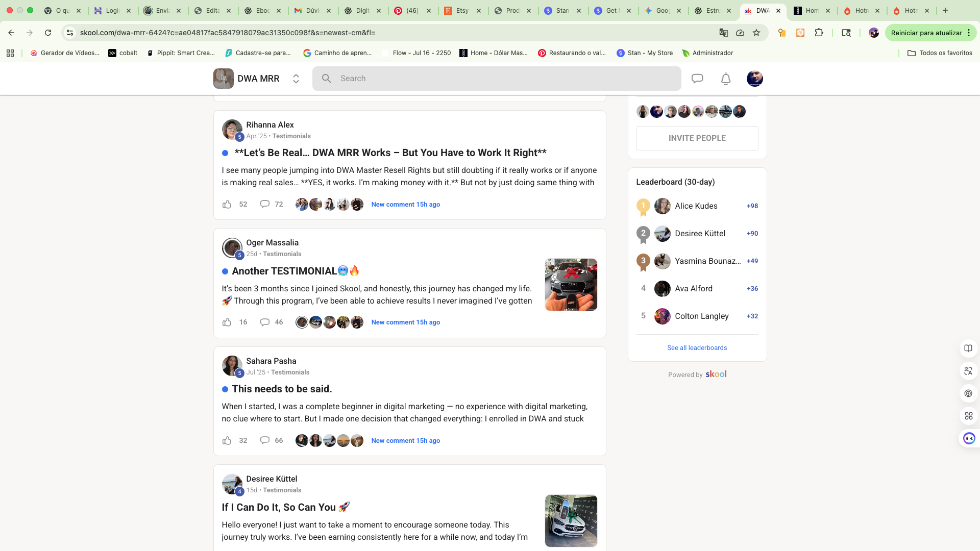Like Rihanna Alex's post with thumbs up

tap(227, 205)
